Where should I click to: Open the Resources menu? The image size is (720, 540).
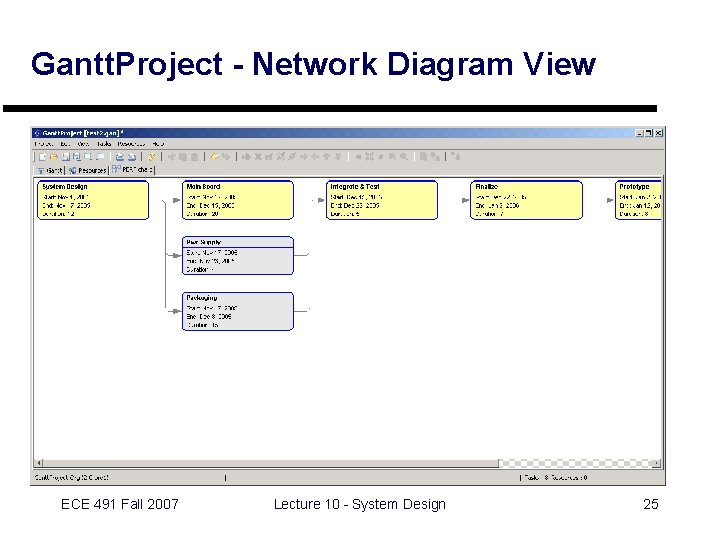(131, 144)
